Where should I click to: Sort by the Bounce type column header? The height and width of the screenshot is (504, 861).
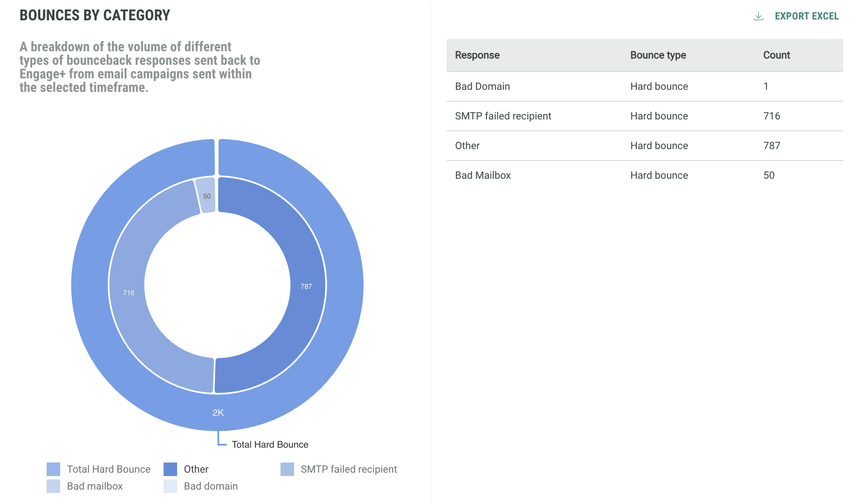[658, 55]
